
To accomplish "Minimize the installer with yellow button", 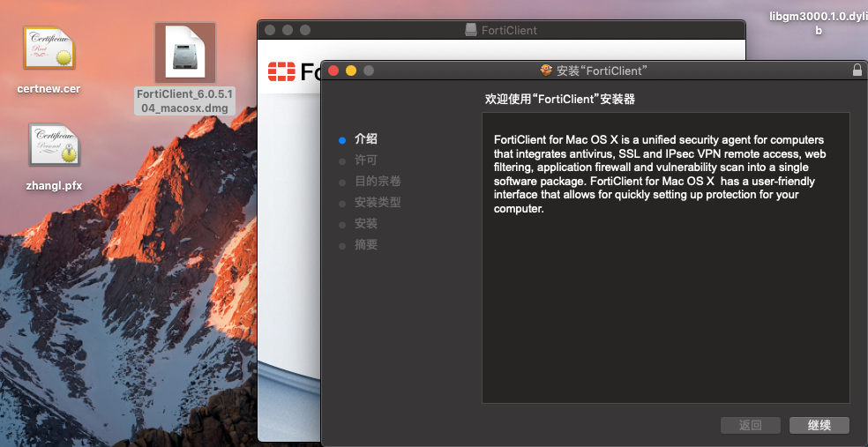I will click(351, 71).
